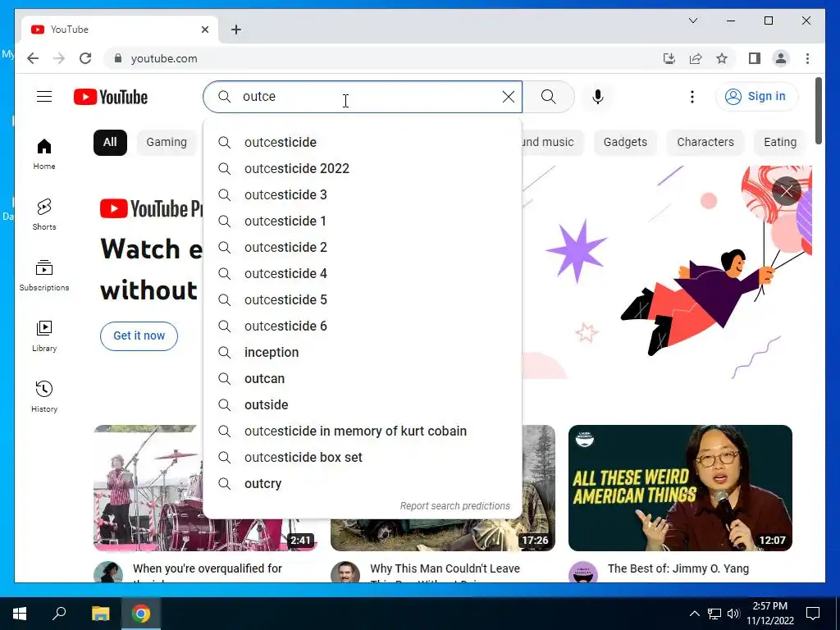
Task: Open the drum kit video thumbnail 2:41
Action: coord(148,487)
